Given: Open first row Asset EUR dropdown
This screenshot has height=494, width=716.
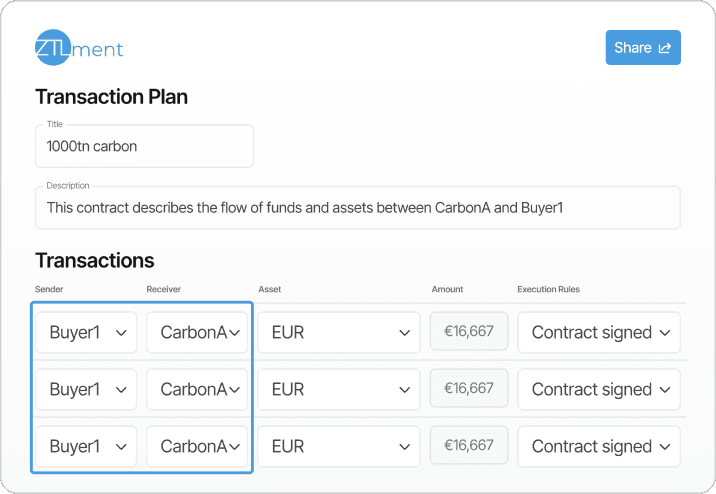Looking at the screenshot, I should 339,333.
